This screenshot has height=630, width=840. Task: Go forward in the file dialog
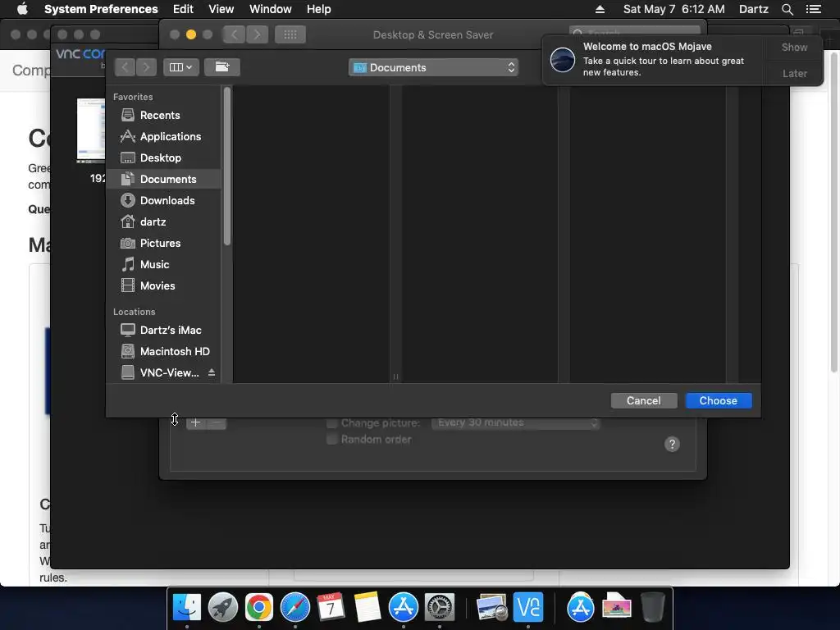point(146,67)
